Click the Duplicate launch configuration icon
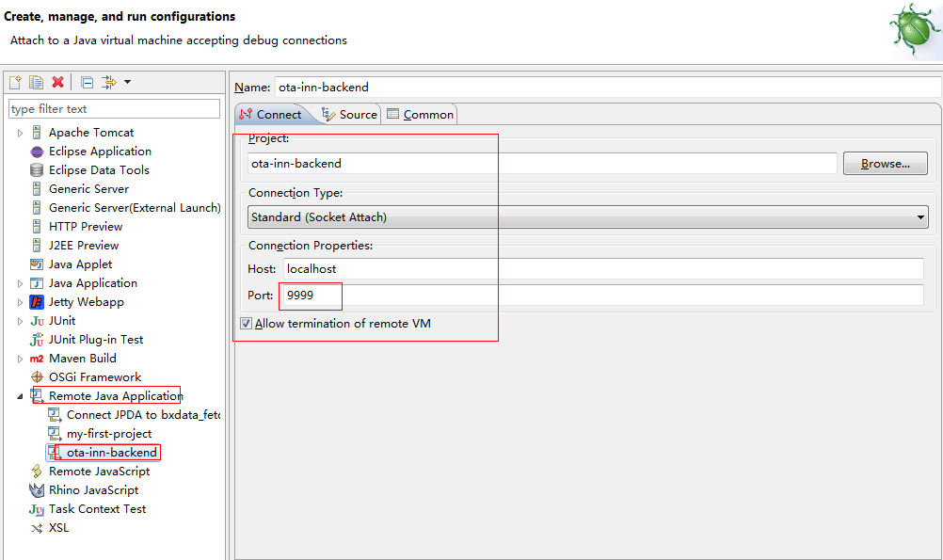Viewport: 943px width, 560px height. click(x=36, y=83)
